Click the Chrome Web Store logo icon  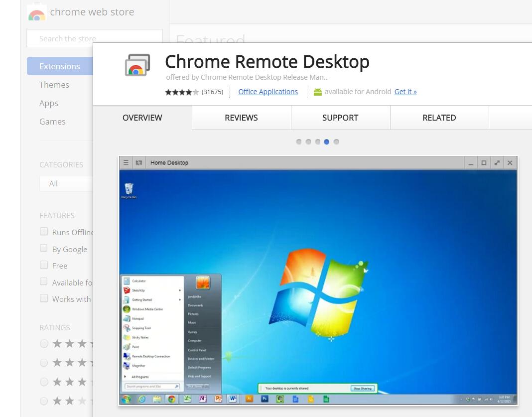pyautogui.click(x=37, y=13)
